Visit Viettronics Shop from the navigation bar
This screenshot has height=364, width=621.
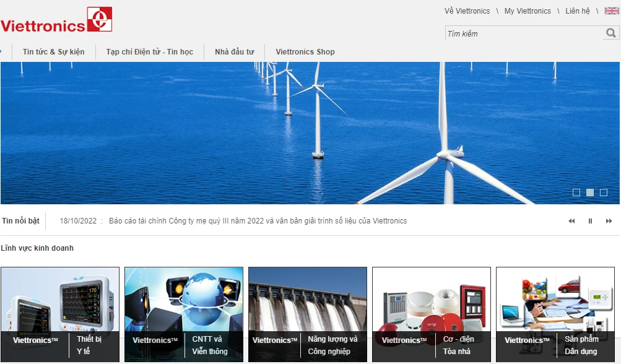click(x=305, y=52)
